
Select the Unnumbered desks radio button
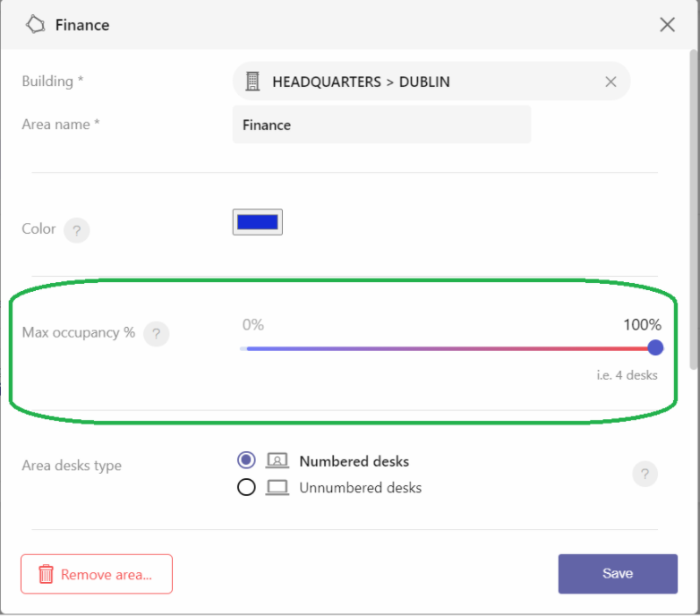(x=246, y=487)
